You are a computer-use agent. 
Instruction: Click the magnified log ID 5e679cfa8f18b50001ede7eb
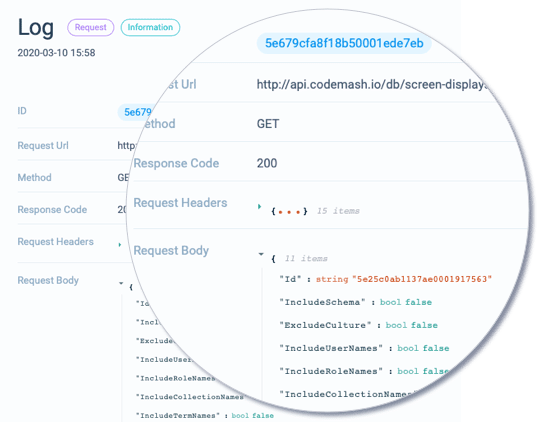click(x=344, y=44)
